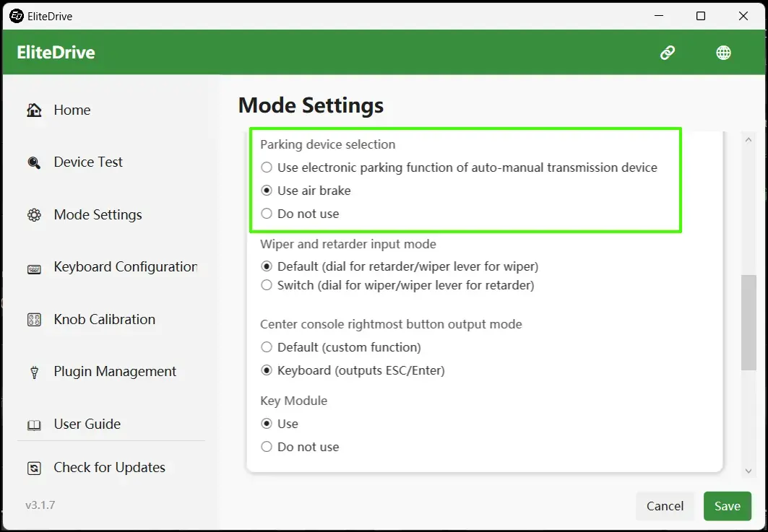The width and height of the screenshot is (768, 532).
Task: Choose Default (custom function) output mode
Action: click(267, 347)
